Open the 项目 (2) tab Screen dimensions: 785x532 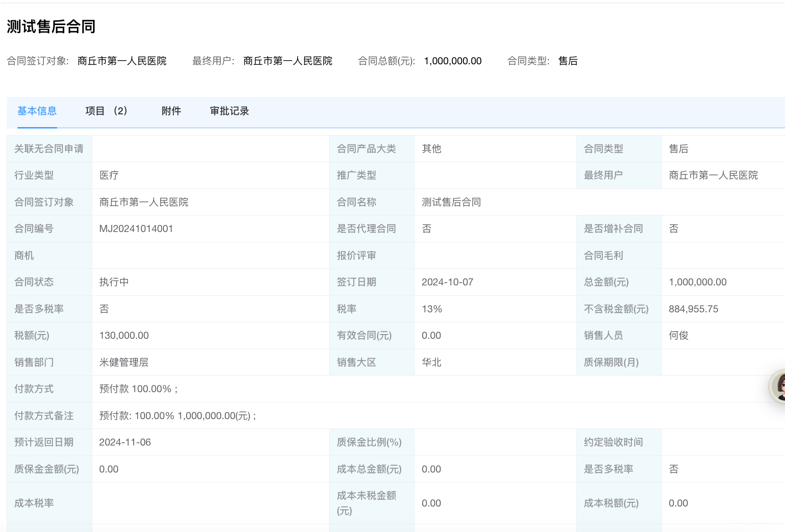(x=106, y=111)
